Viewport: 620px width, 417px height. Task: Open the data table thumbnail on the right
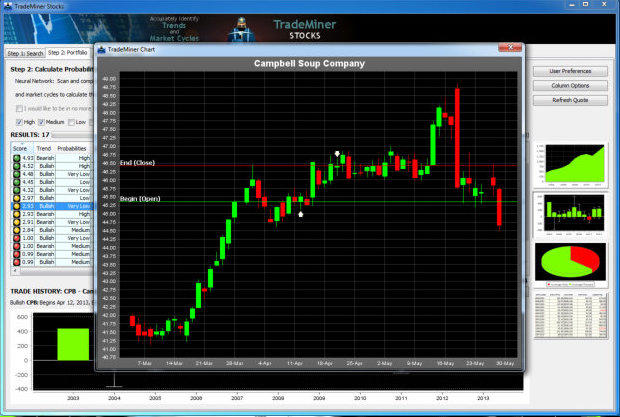point(571,315)
